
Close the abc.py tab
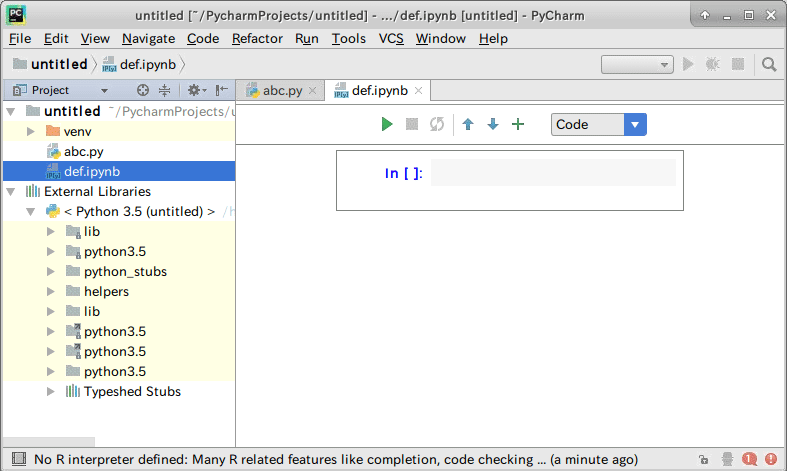click(x=313, y=90)
